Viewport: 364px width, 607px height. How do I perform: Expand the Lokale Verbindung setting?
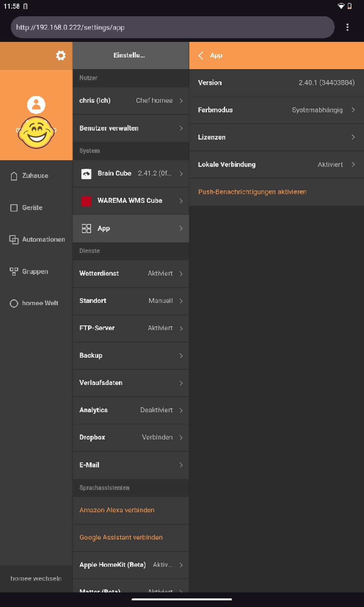point(276,165)
